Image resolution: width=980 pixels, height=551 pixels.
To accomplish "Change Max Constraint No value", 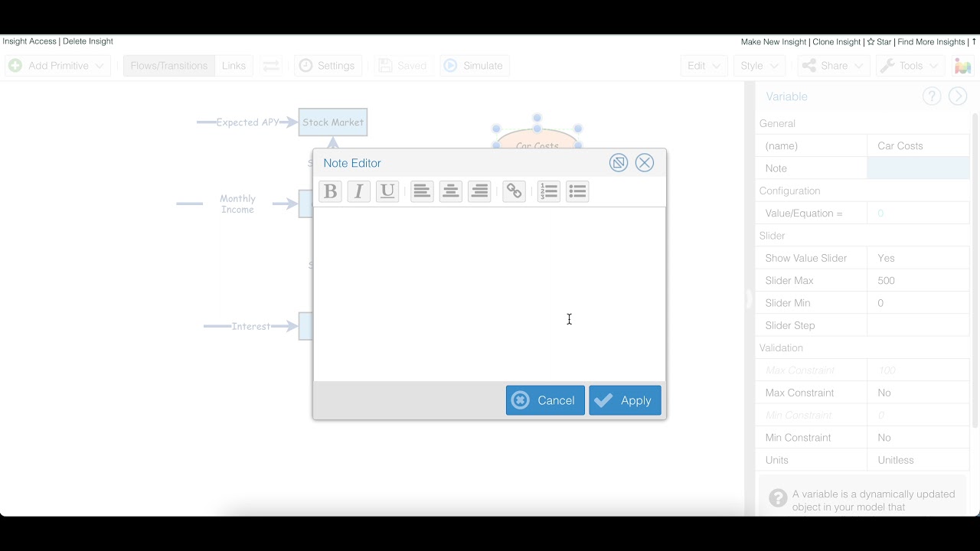I will (x=918, y=393).
